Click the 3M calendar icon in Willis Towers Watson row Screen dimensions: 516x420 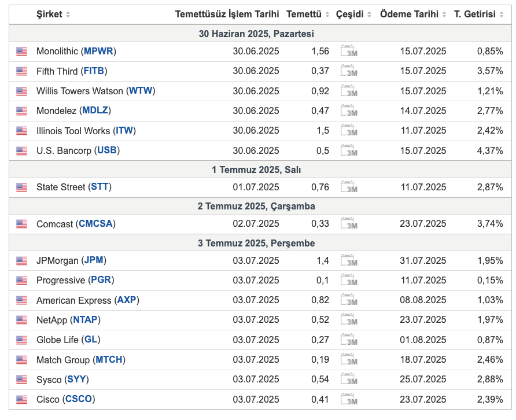[x=349, y=91]
